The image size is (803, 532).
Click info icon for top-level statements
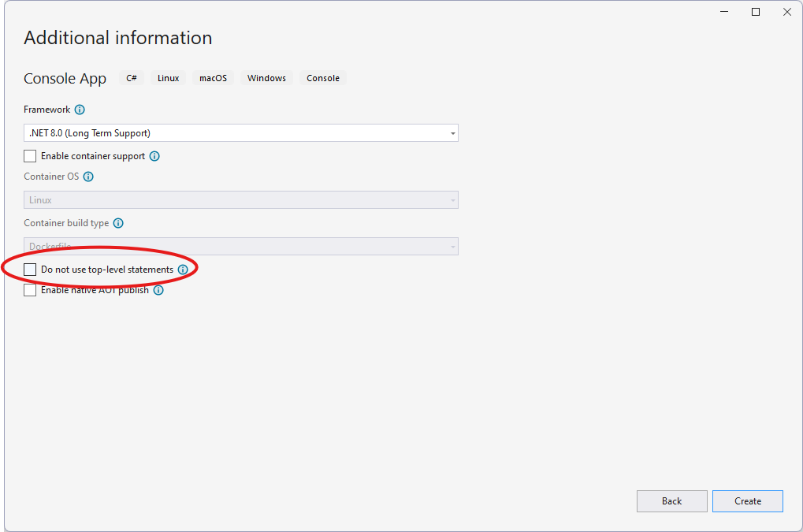coord(183,270)
